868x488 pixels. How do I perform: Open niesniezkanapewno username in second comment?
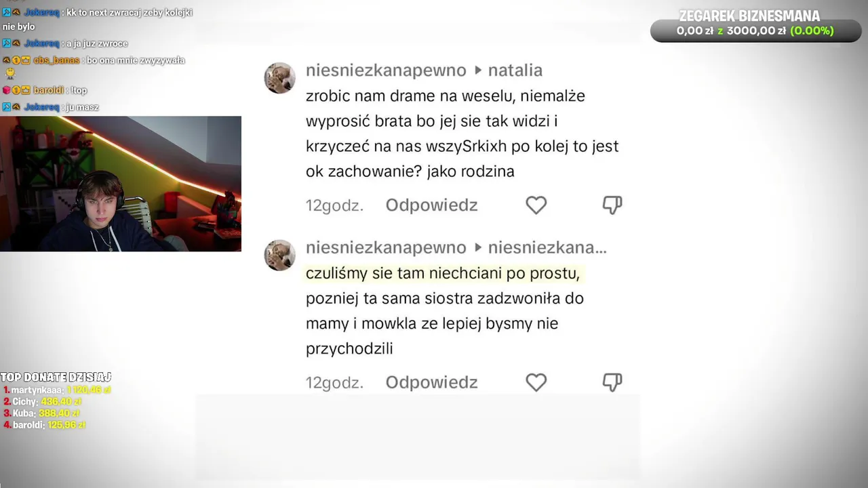pos(386,247)
